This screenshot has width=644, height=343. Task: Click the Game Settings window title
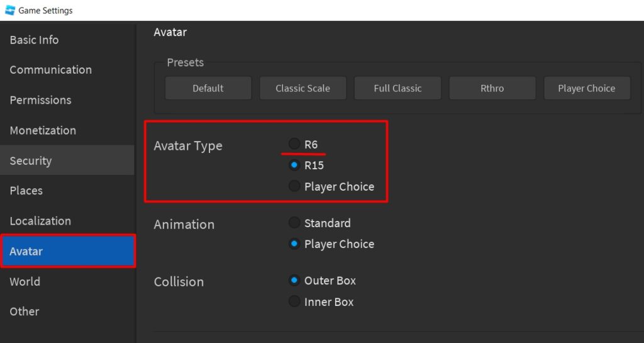[45, 10]
